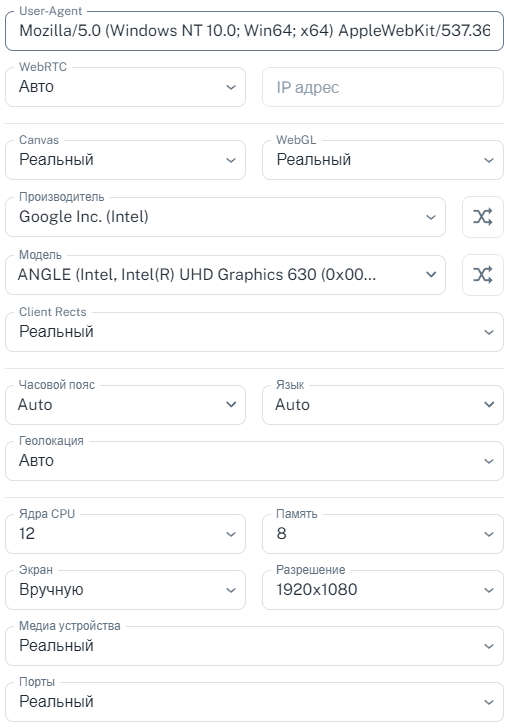
Task: Open the WebRTC dropdown
Action: point(125,87)
